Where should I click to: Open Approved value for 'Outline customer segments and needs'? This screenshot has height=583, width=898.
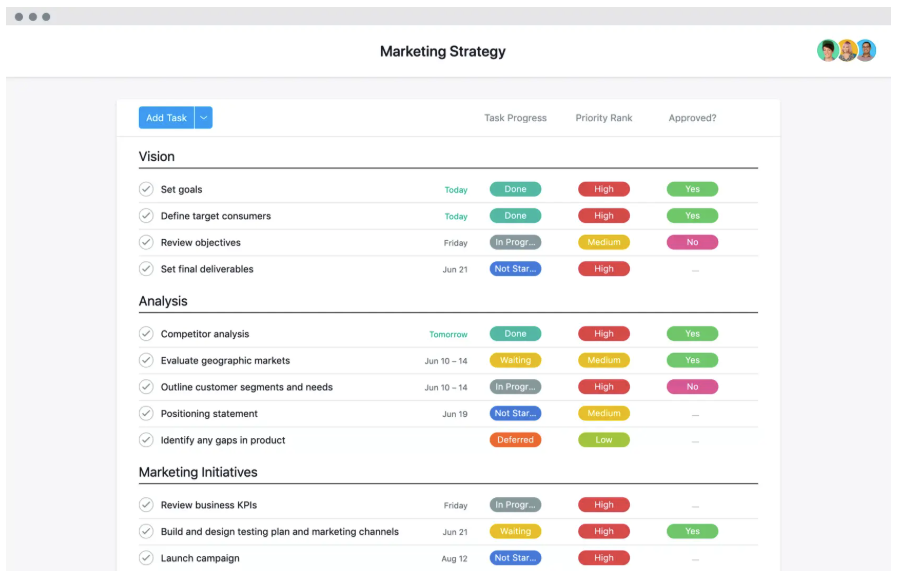(692, 387)
